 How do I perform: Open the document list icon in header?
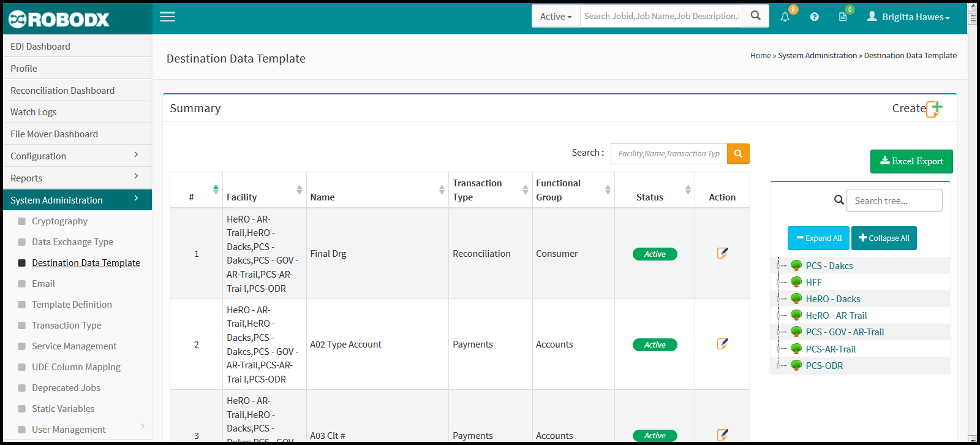pos(843,17)
